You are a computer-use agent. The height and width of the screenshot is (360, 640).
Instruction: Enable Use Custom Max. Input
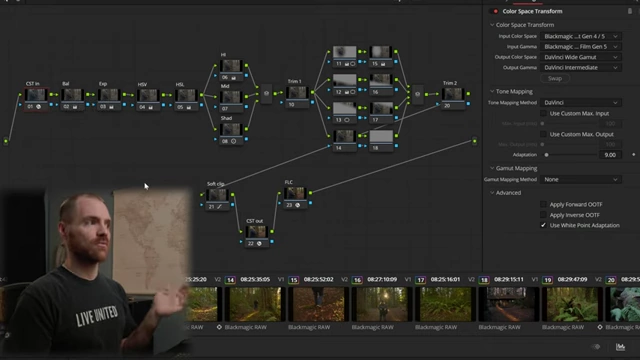tap(543, 113)
